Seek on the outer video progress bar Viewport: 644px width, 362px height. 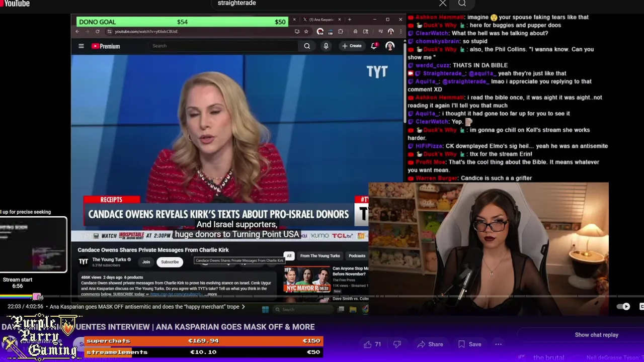(322, 297)
